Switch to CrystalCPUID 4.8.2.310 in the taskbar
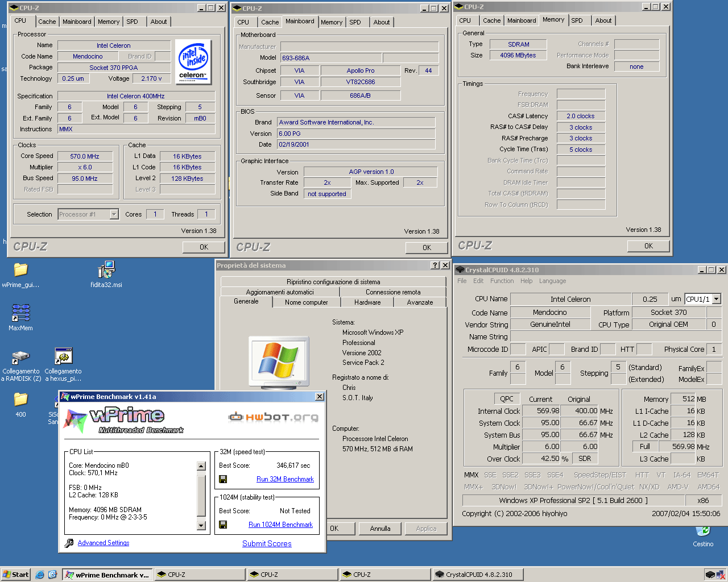 click(479, 575)
